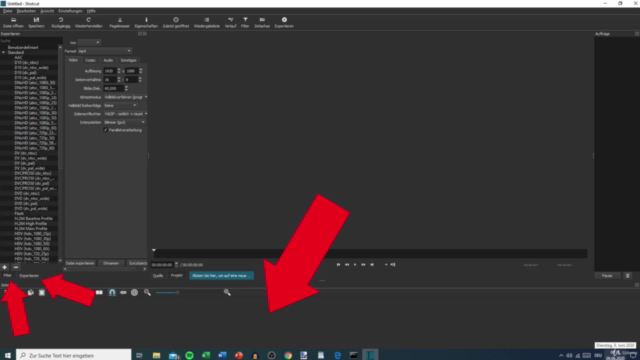The height and width of the screenshot is (360, 640).
Task: Toggle ripple scrub-while-dragging icon
Action: tap(123, 292)
